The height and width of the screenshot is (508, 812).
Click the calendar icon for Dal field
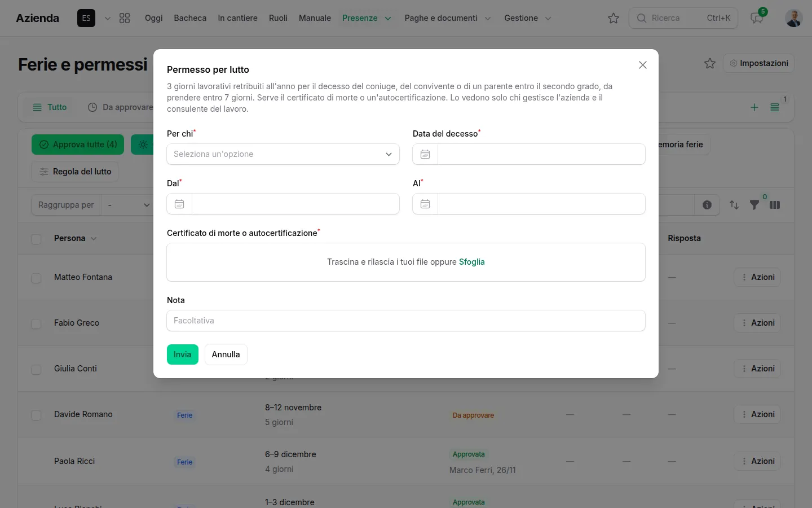point(179,204)
